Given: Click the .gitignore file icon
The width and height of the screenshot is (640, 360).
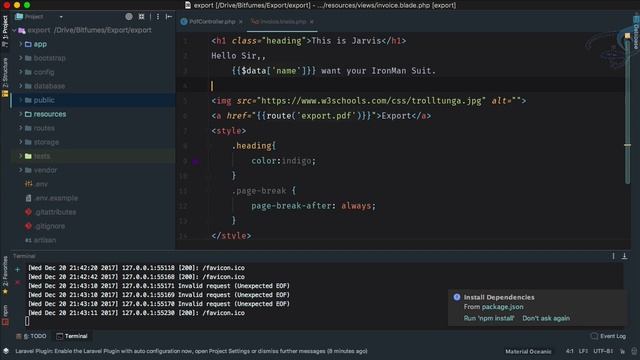Looking at the screenshot, I should tap(28, 226).
